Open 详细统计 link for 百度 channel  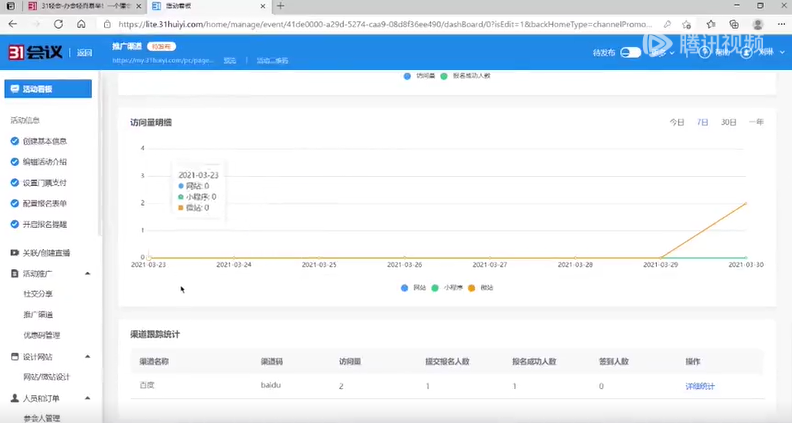pos(700,385)
